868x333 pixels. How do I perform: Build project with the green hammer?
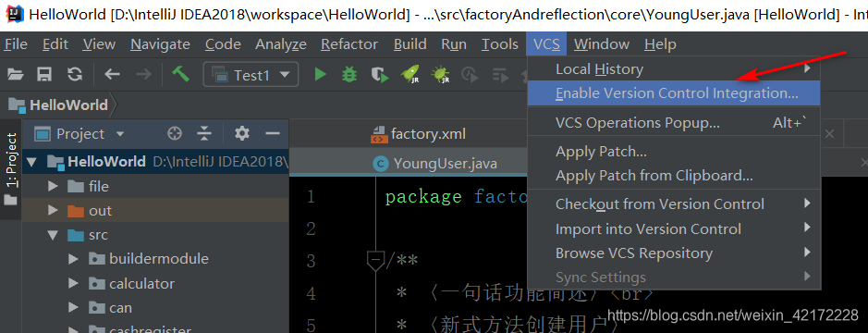tap(180, 74)
